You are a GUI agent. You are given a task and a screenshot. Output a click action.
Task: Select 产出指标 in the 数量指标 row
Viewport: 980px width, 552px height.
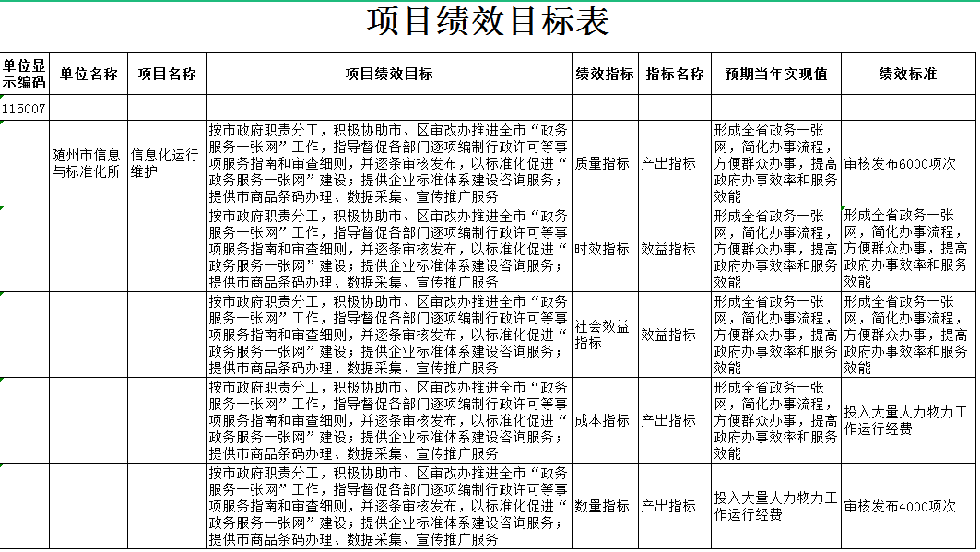(x=675, y=506)
